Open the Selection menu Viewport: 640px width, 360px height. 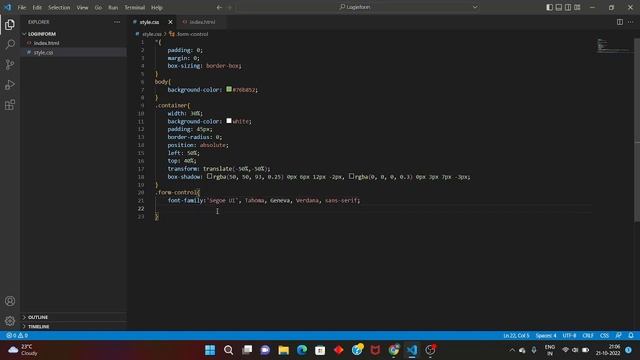(59, 7)
